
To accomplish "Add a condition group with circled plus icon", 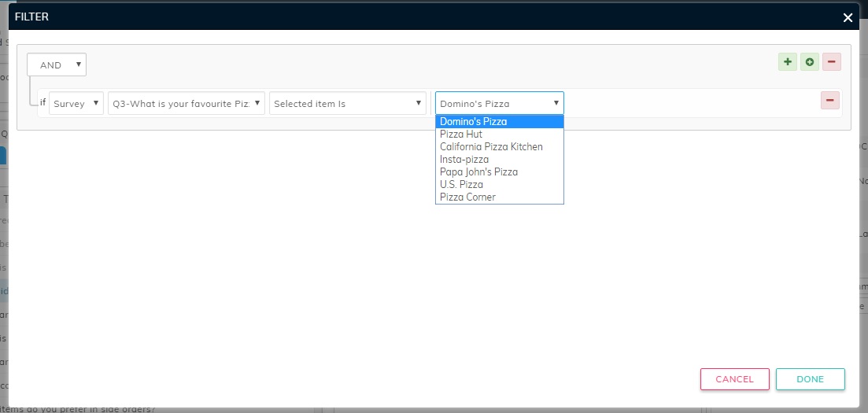I will click(809, 62).
